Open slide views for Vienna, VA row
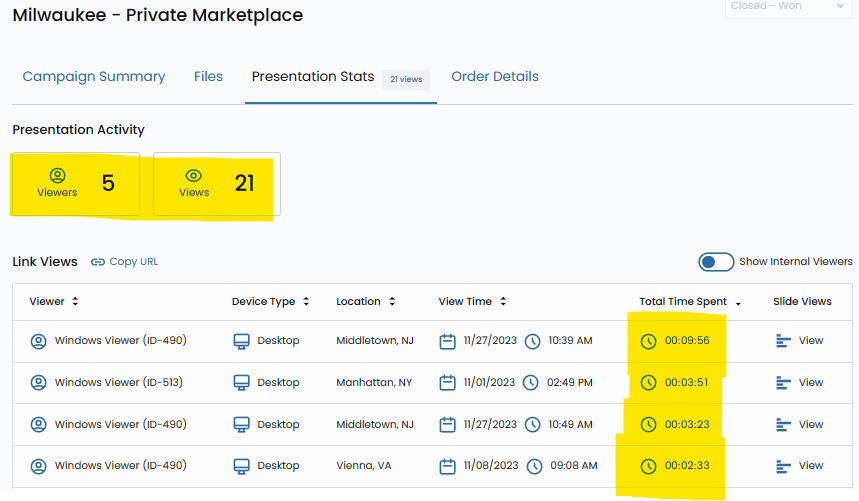 tap(800, 466)
